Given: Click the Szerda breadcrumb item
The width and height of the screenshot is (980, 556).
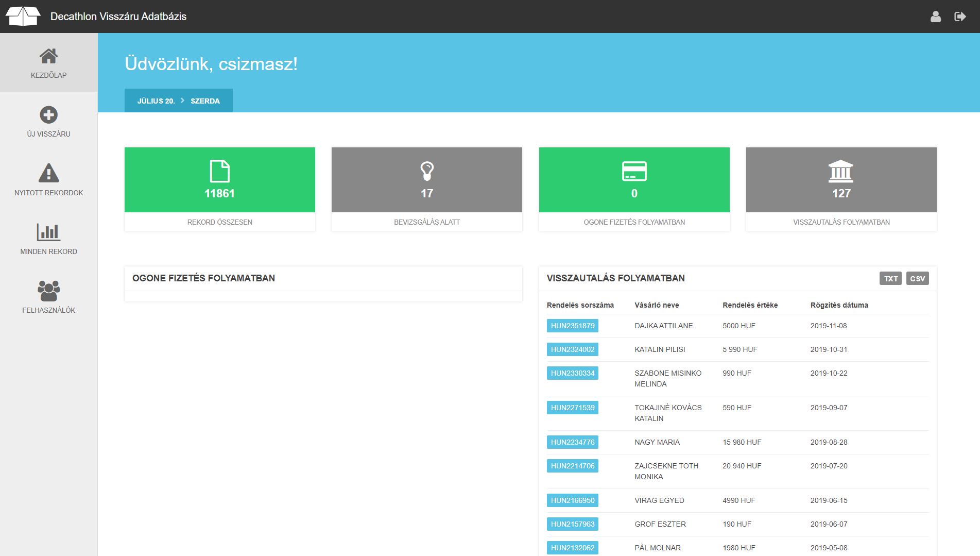Looking at the screenshot, I should [205, 101].
